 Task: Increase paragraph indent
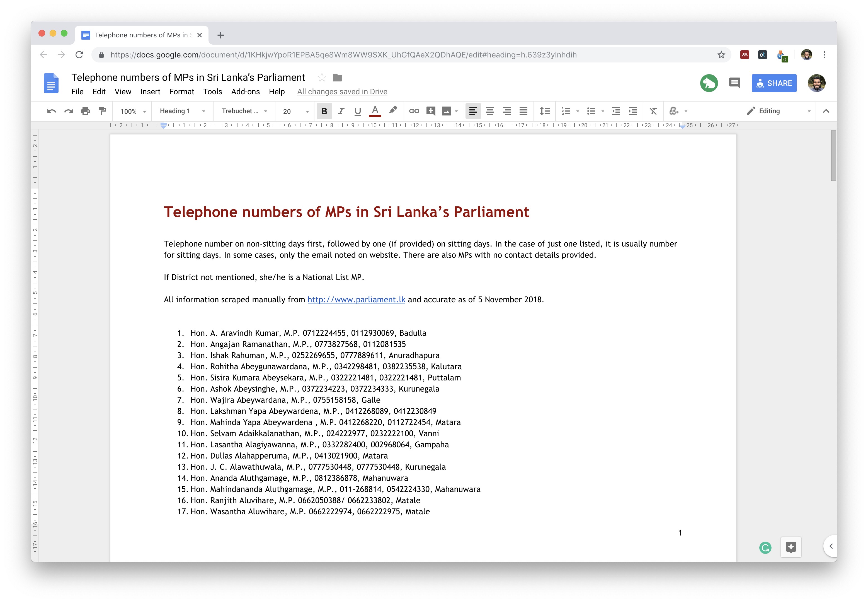pos(632,111)
